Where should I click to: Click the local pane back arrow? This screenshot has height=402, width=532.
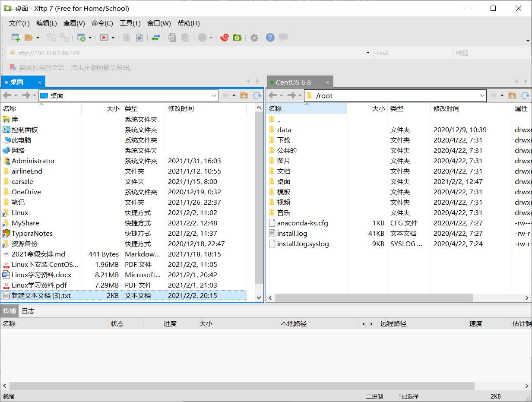point(6,95)
